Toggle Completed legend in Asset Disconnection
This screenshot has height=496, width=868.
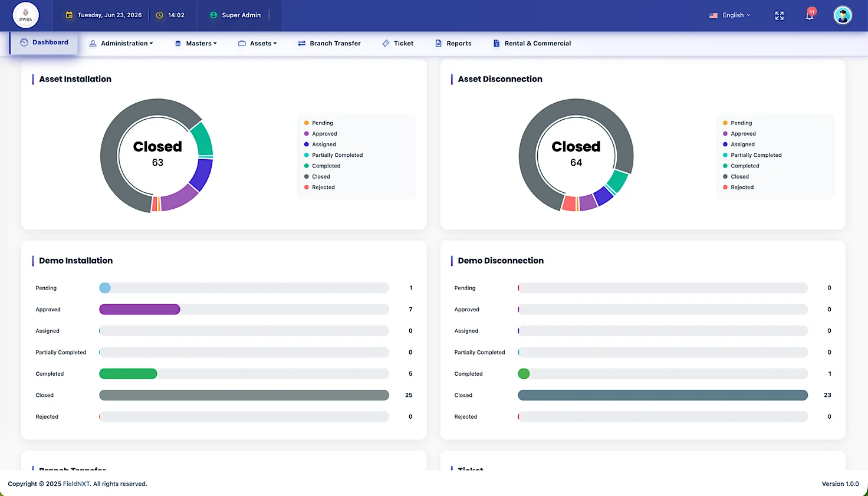coord(741,166)
